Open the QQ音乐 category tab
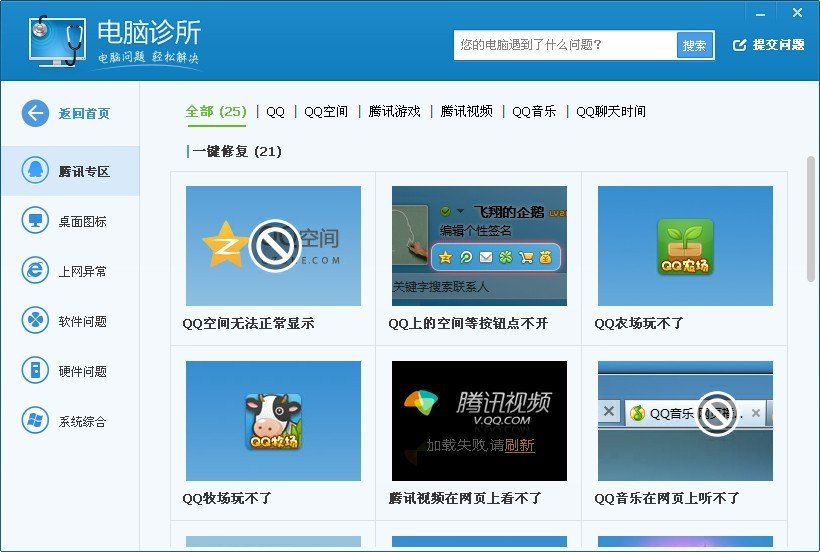Image resolution: width=820 pixels, height=552 pixels. point(534,111)
